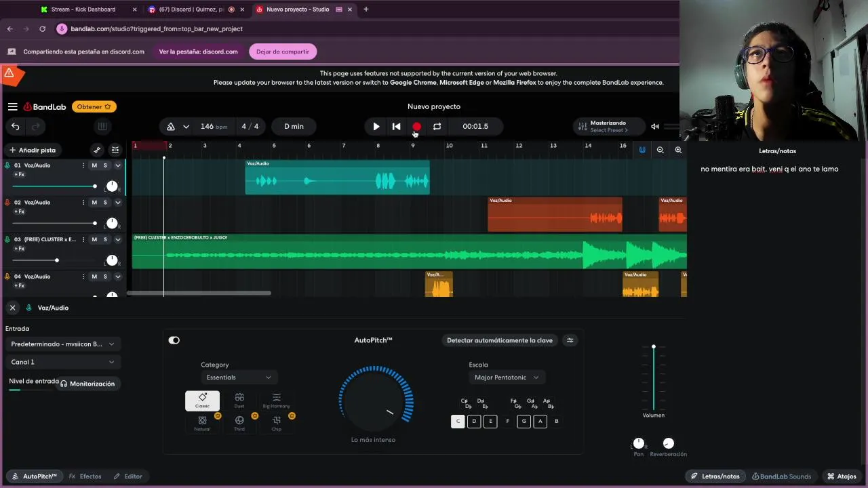Image resolution: width=868 pixels, height=488 pixels.
Task: Open the Essentials category dropdown
Action: tap(239, 378)
